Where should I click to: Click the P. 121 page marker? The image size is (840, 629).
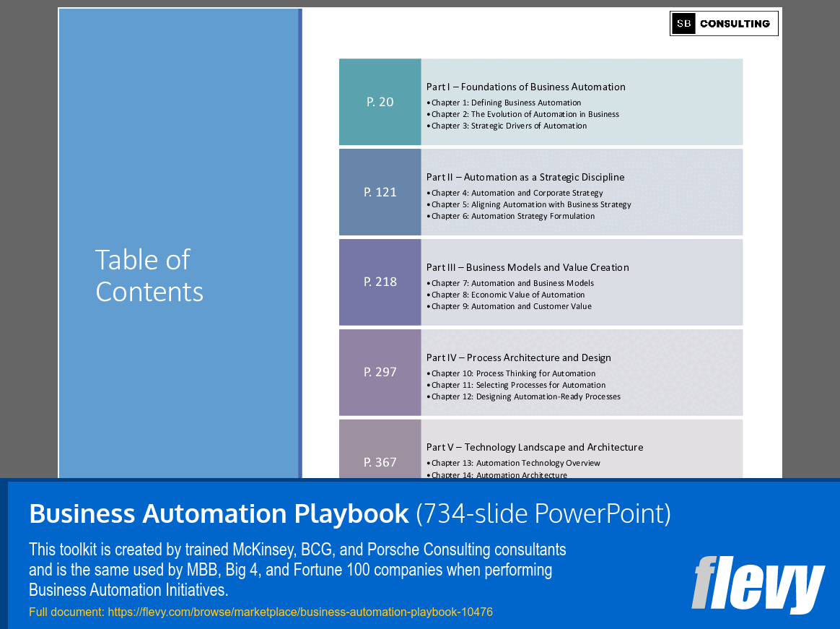pyautogui.click(x=380, y=192)
